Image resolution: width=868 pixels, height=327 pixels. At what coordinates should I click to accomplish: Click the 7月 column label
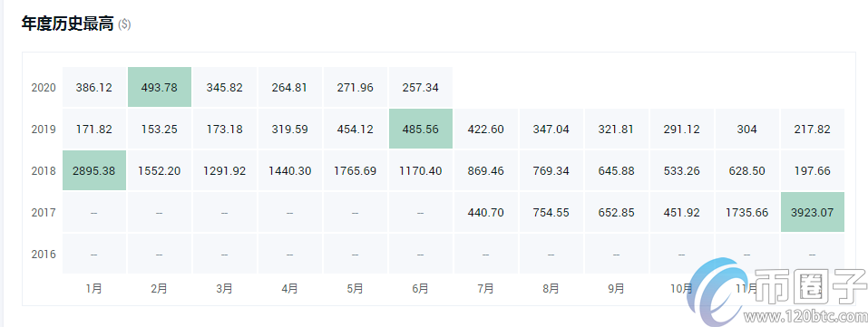coord(485,288)
